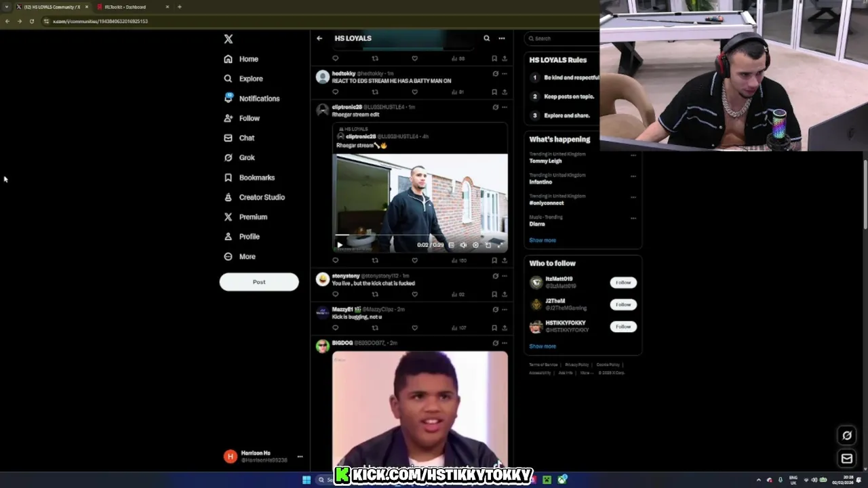Open more options on MazzyE1's post

504,309
